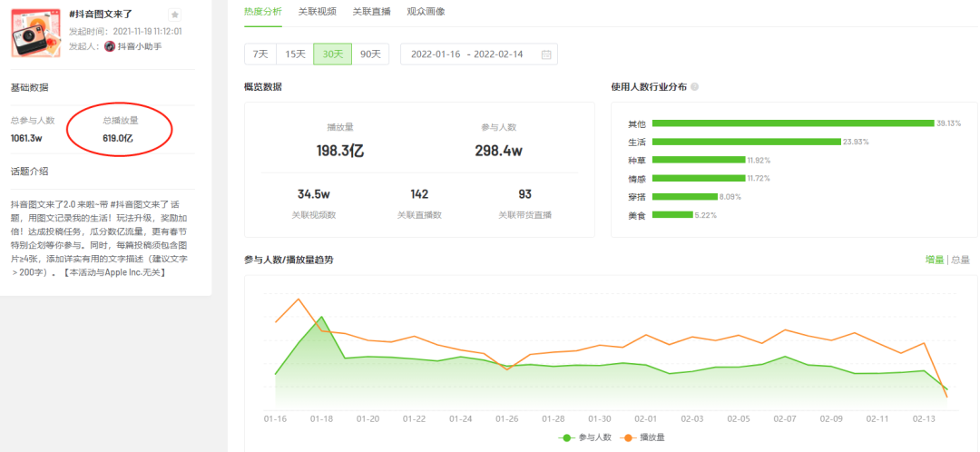Click 93 关联带货直播 figure
The width and height of the screenshot is (980, 452).
click(x=525, y=194)
